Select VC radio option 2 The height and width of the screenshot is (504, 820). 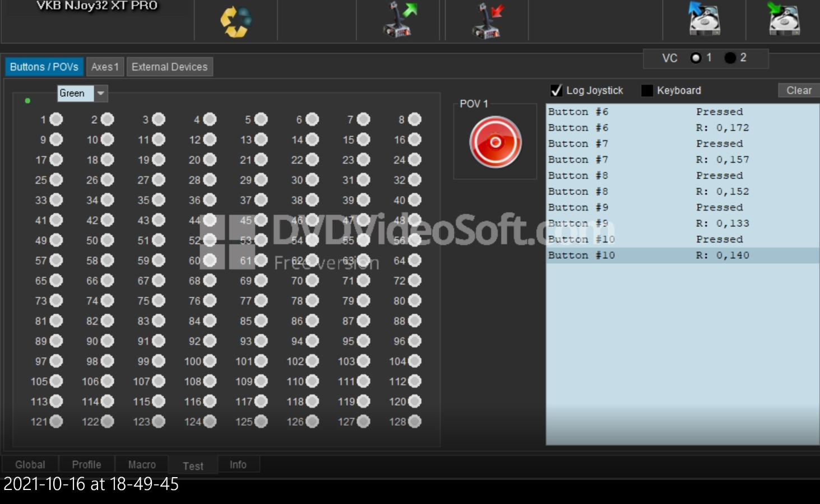tap(730, 58)
